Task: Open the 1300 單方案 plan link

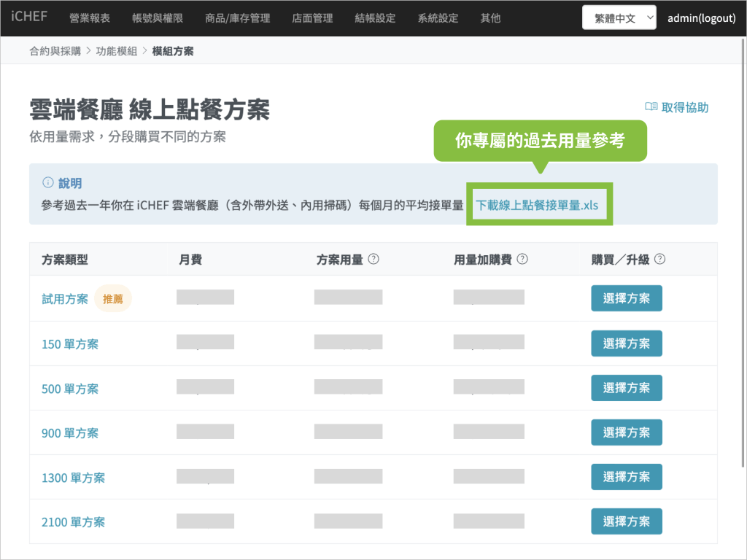Action: coord(73,478)
